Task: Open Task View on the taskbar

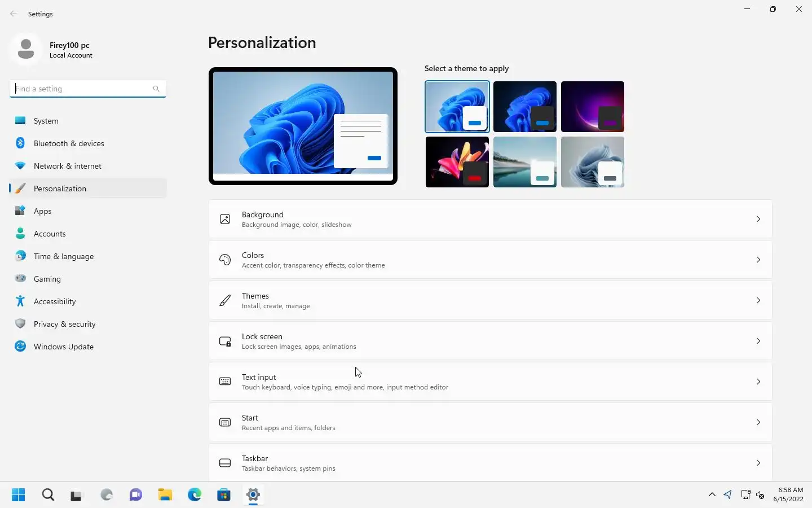Action: coord(77,495)
